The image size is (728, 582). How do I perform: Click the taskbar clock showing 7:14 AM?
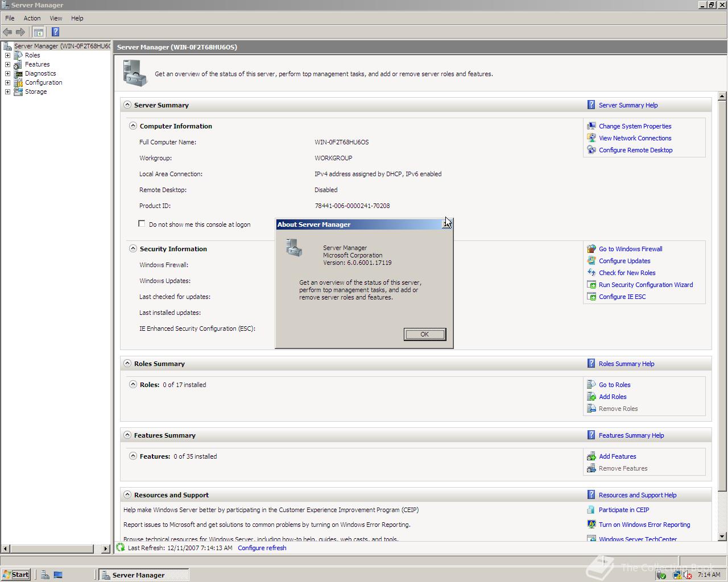click(x=709, y=575)
